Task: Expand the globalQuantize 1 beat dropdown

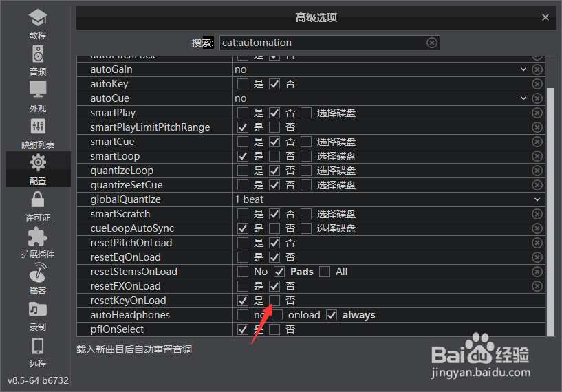Action: (x=537, y=199)
